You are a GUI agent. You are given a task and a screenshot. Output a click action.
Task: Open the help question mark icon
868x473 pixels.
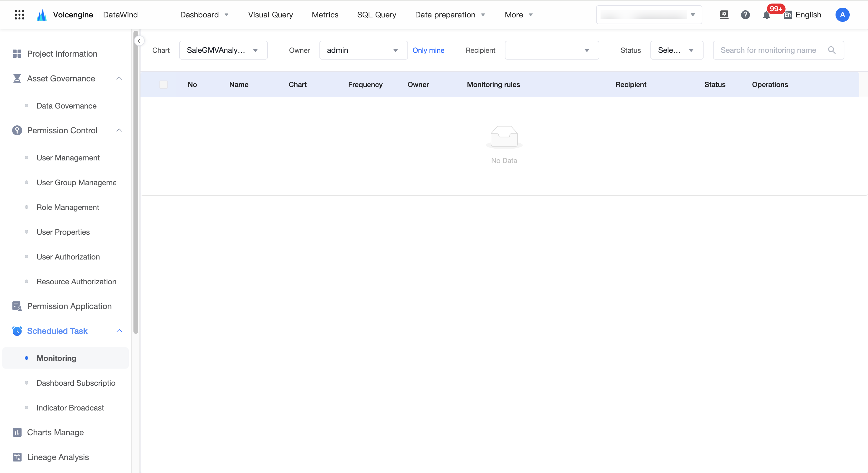tap(745, 15)
